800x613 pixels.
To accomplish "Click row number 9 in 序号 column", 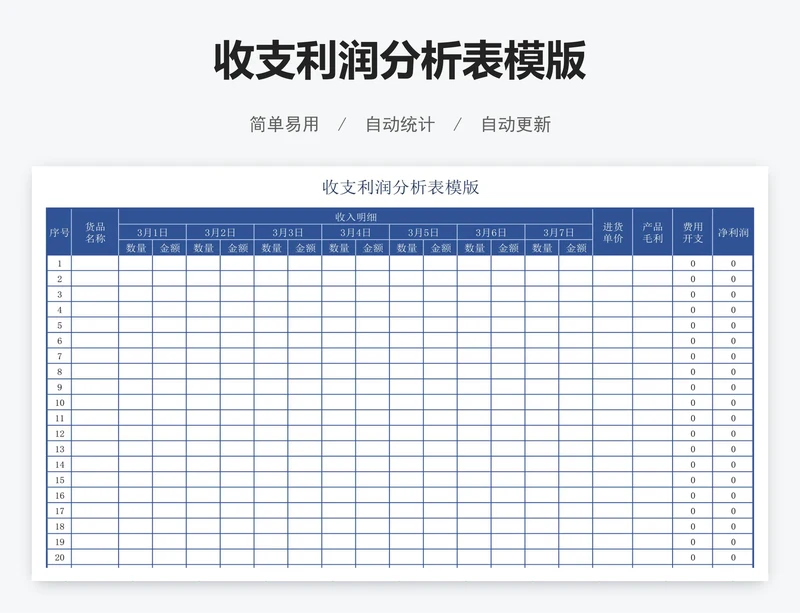I will [59, 387].
